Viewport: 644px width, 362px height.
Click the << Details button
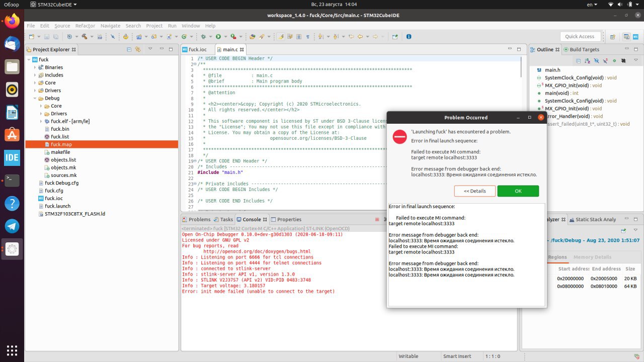coord(475,191)
